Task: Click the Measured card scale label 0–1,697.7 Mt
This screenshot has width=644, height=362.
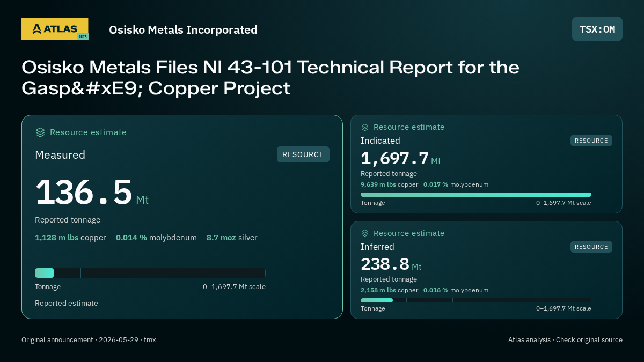Action: tap(234, 287)
